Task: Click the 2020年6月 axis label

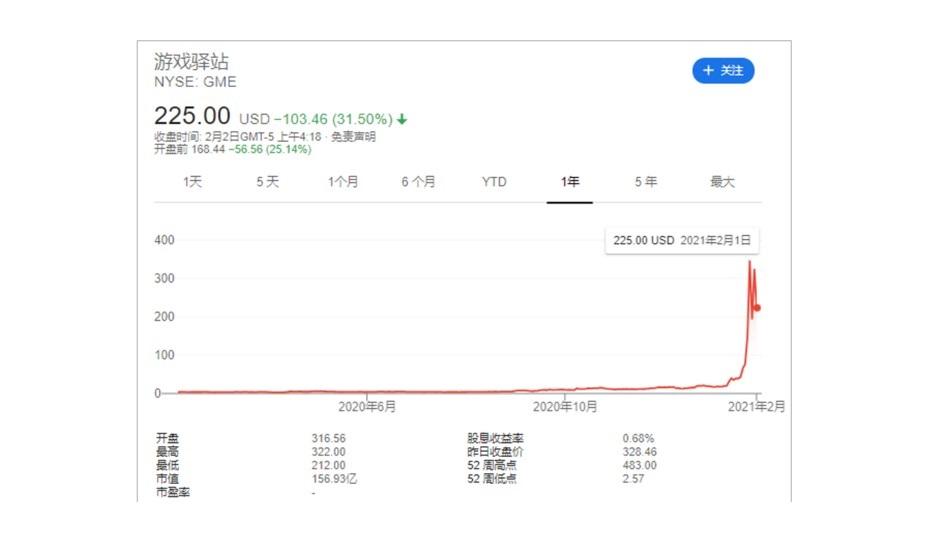Action: 367,407
